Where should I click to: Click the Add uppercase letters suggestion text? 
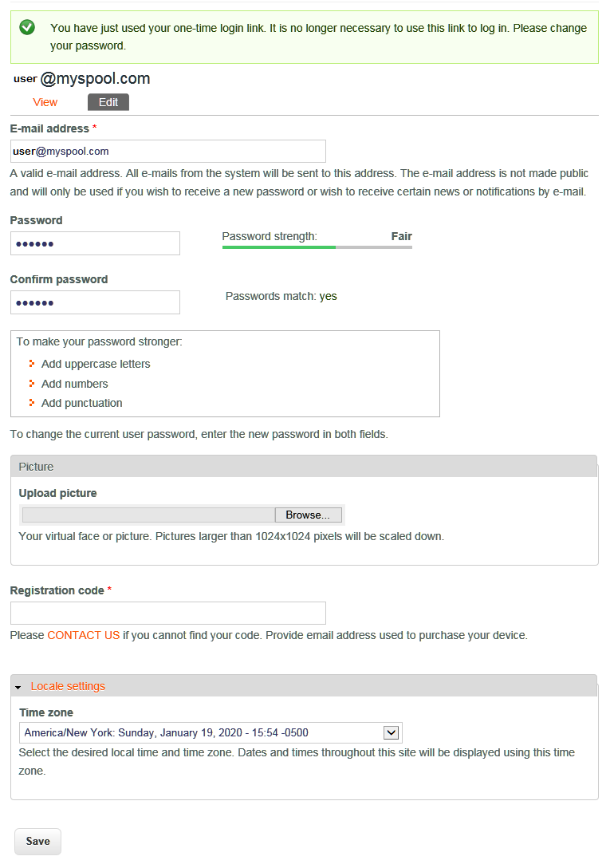coord(96,364)
